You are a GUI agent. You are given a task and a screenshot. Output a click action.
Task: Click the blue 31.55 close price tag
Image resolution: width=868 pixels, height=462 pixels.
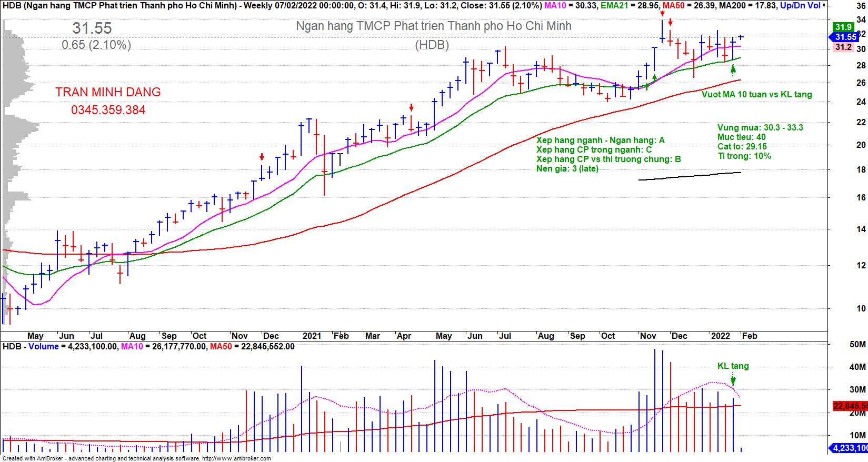[845, 37]
